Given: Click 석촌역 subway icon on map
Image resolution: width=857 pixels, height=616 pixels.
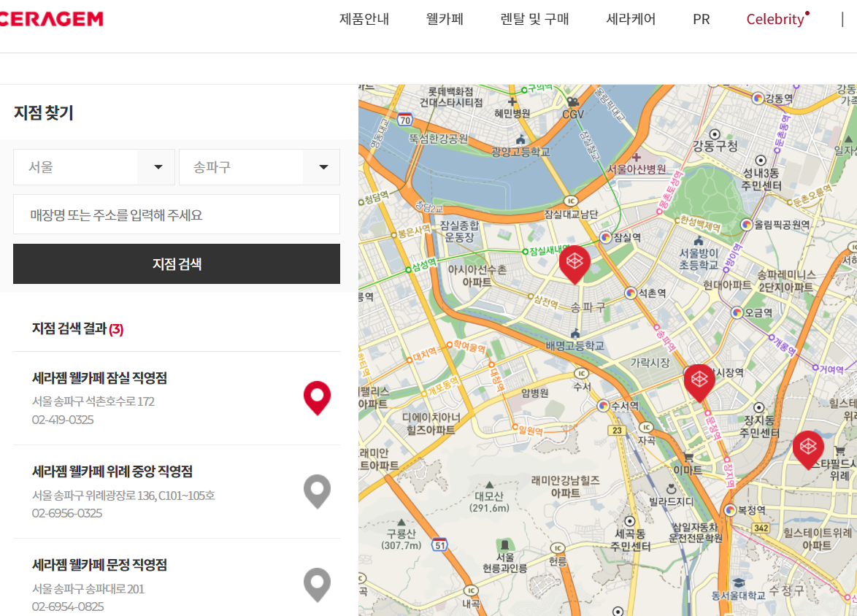Looking at the screenshot, I should [631, 293].
